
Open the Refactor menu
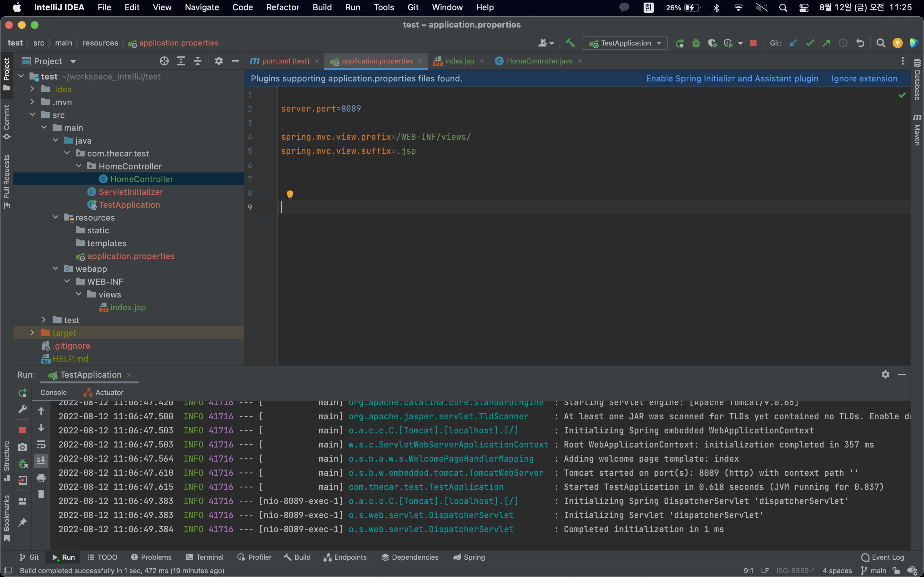[x=283, y=7]
